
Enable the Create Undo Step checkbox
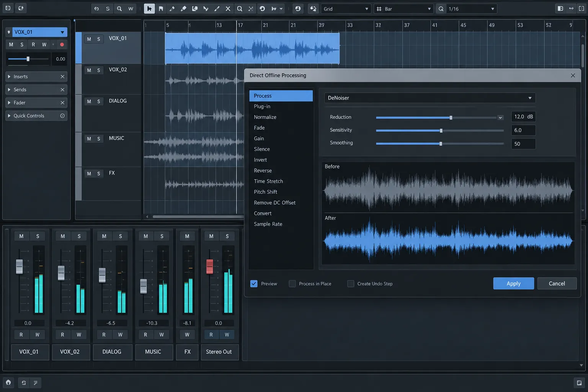click(x=351, y=284)
